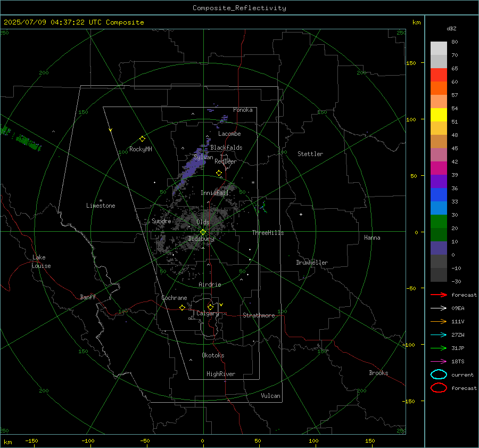Click the Sylvan label on the map

click(203, 157)
